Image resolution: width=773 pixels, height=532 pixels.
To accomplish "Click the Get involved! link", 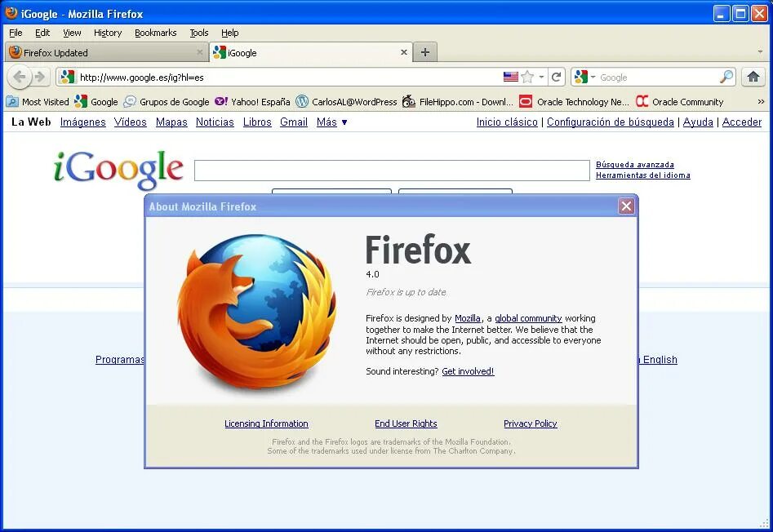I will coord(468,371).
